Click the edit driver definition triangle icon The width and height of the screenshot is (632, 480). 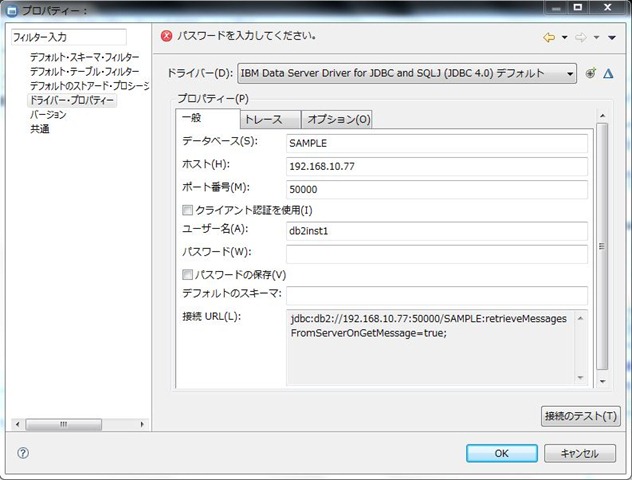[x=607, y=73]
